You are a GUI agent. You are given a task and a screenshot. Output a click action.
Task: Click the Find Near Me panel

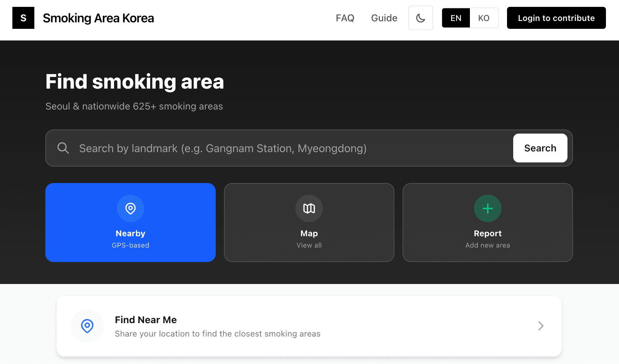309,326
